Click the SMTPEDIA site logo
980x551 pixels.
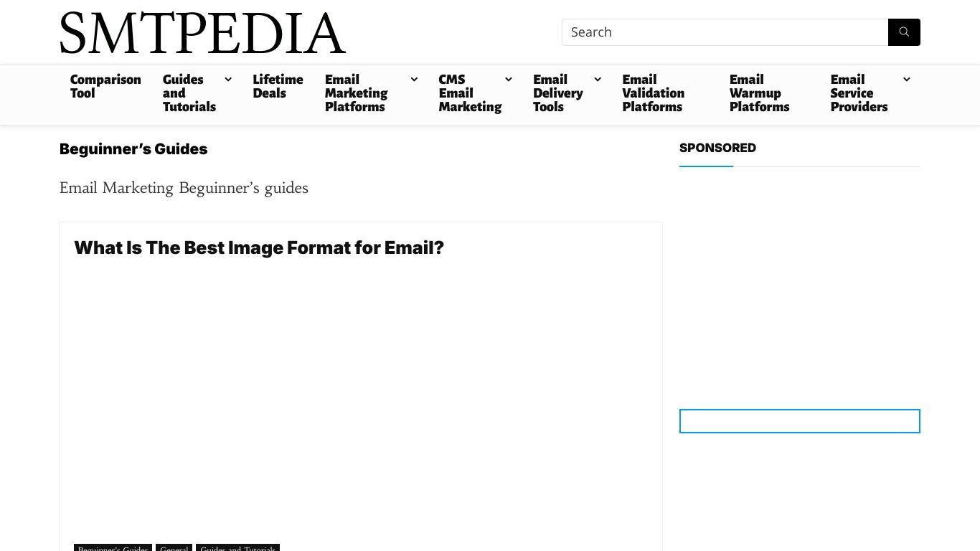(202, 33)
